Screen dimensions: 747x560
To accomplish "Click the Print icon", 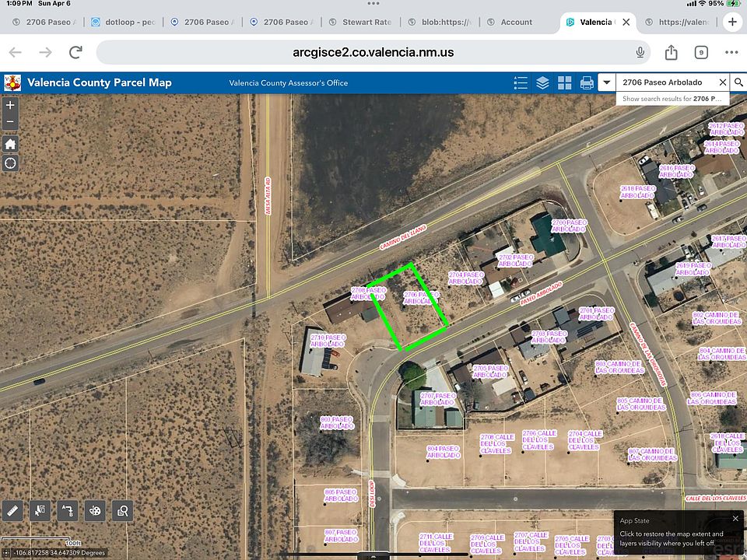I will [x=587, y=83].
